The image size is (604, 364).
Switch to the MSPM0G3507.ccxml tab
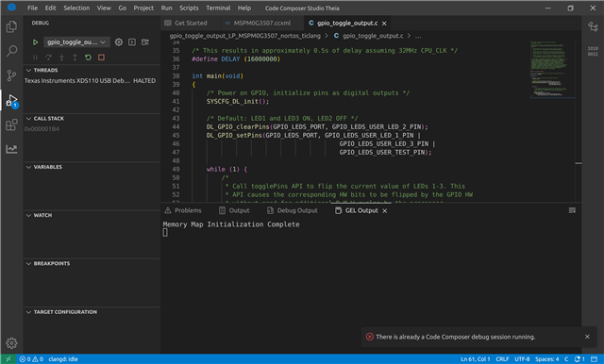(x=262, y=23)
